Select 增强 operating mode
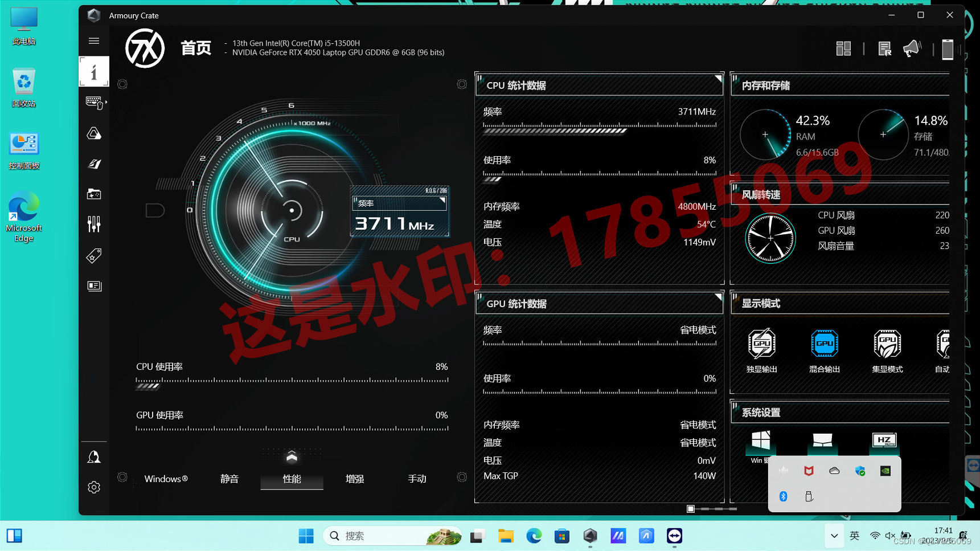The width and height of the screenshot is (980, 551). (x=355, y=479)
